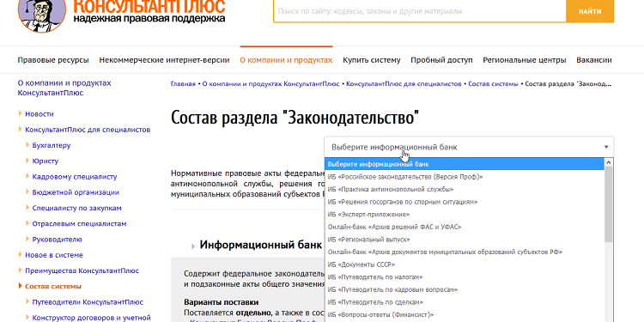Click the Информационный банк section heading
Screen dimensions: 644x322
click(260, 246)
